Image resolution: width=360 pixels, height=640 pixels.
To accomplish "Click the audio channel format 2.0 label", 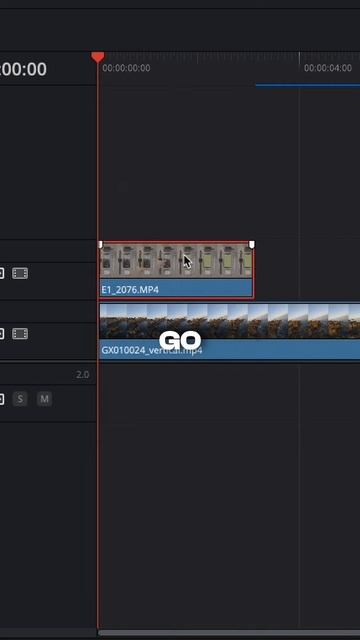I will point(82,374).
